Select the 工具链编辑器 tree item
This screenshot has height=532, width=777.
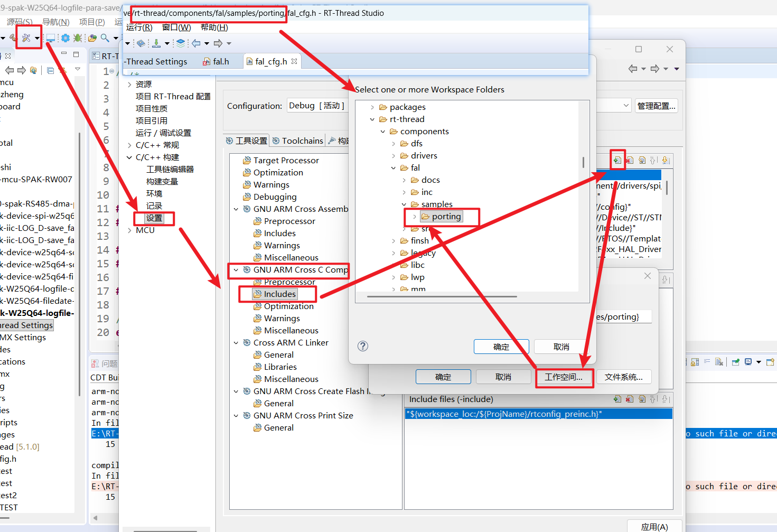coord(170,170)
